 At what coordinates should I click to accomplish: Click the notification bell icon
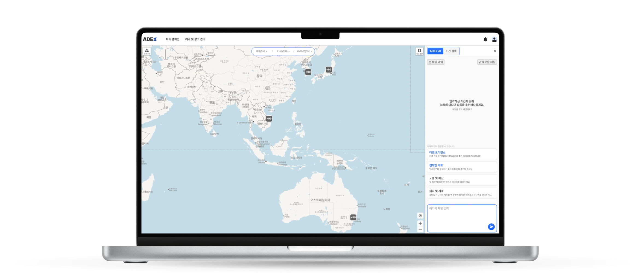[x=485, y=39]
